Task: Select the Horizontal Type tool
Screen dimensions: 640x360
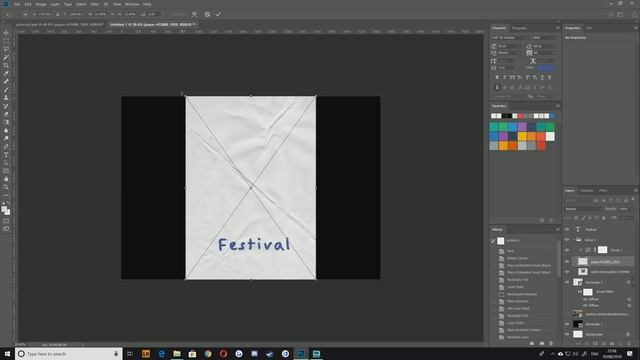Action: [6, 155]
